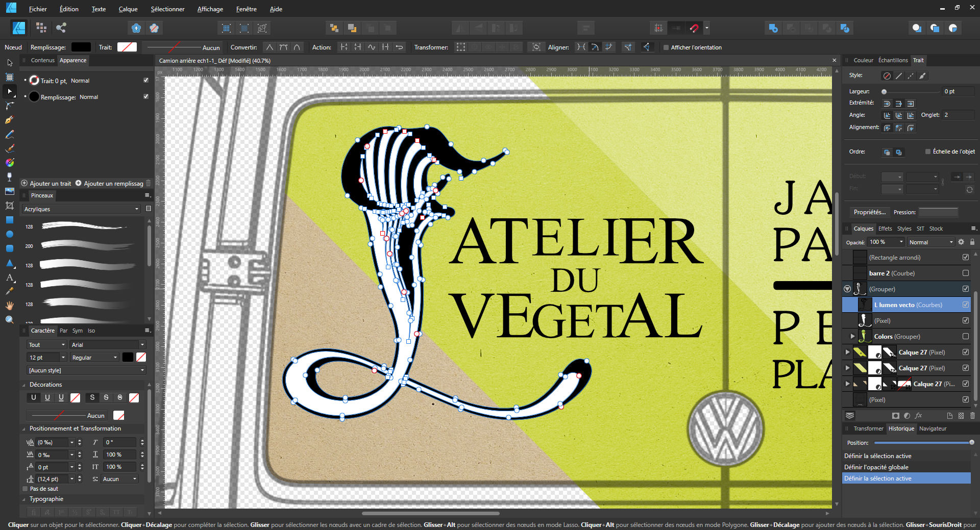980x530 pixels.
Task: Click the no-line stroke style icon
Action: click(887, 76)
